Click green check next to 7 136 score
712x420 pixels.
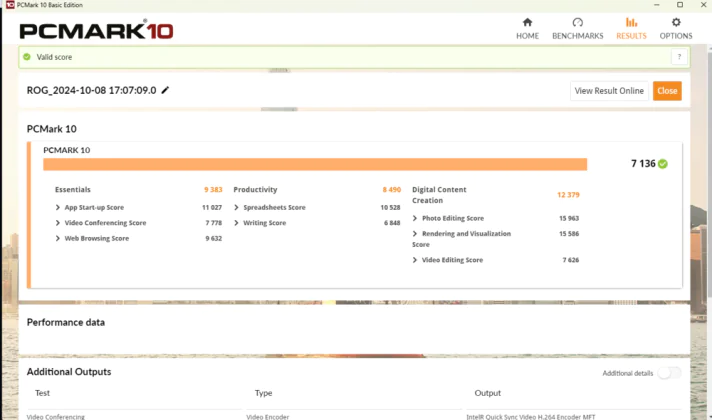click(663, 164)
